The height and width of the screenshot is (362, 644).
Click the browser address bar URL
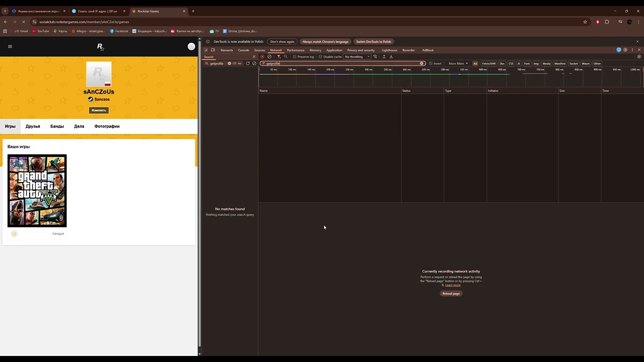pyautogui.click(x=84, y=22)
